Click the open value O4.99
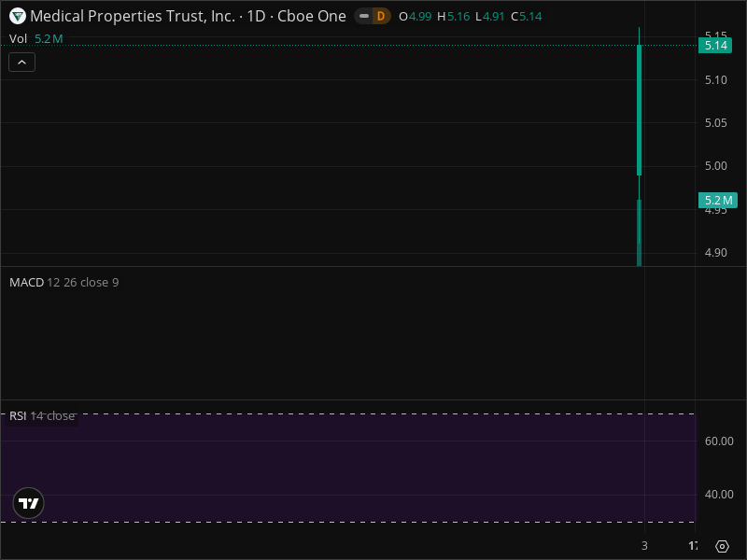 tap(415, 17)
